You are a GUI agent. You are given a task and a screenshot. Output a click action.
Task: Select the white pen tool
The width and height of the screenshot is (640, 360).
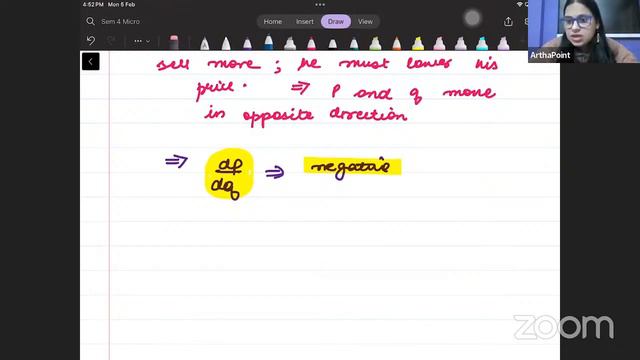pos(226,43)
